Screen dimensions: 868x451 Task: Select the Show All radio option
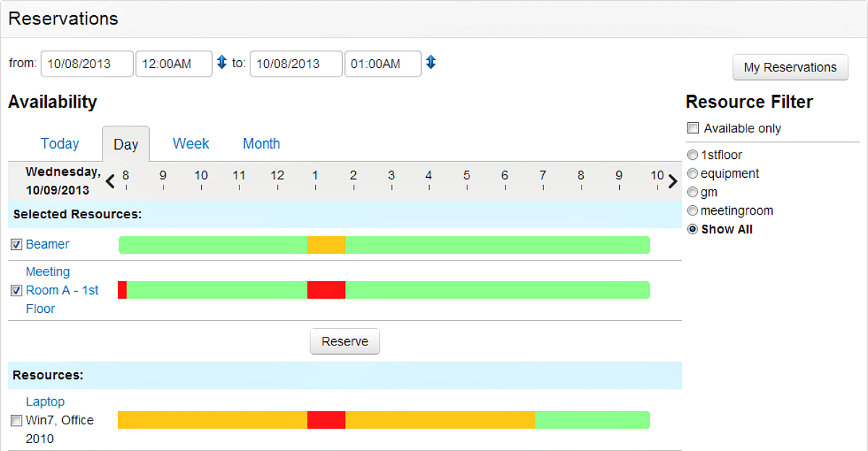(693, 229)
